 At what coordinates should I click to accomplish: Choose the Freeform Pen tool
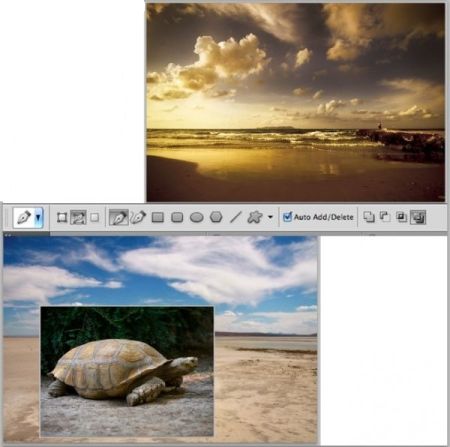point(138,218)
